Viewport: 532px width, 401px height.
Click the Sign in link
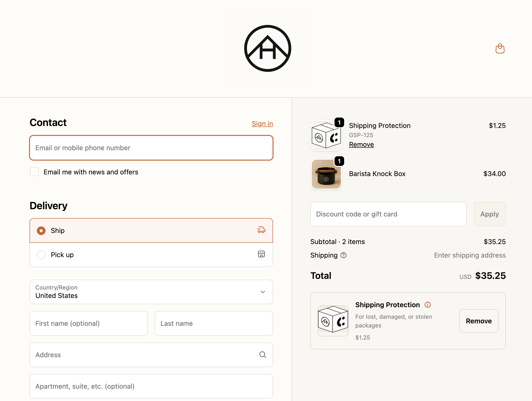point(262,124)
